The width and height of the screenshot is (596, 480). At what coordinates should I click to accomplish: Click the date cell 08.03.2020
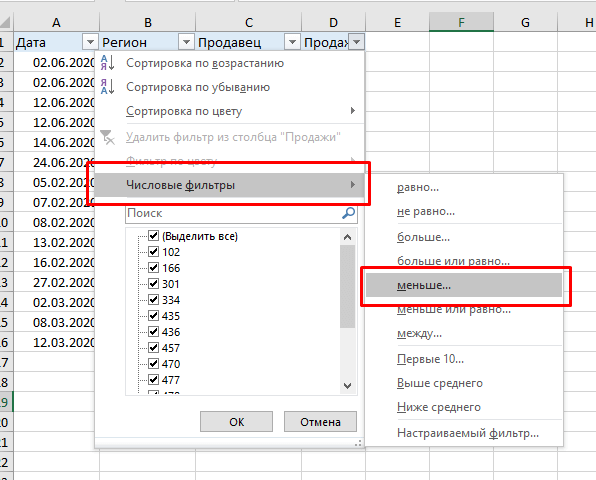pyautogui.click(x=54, y=322)
